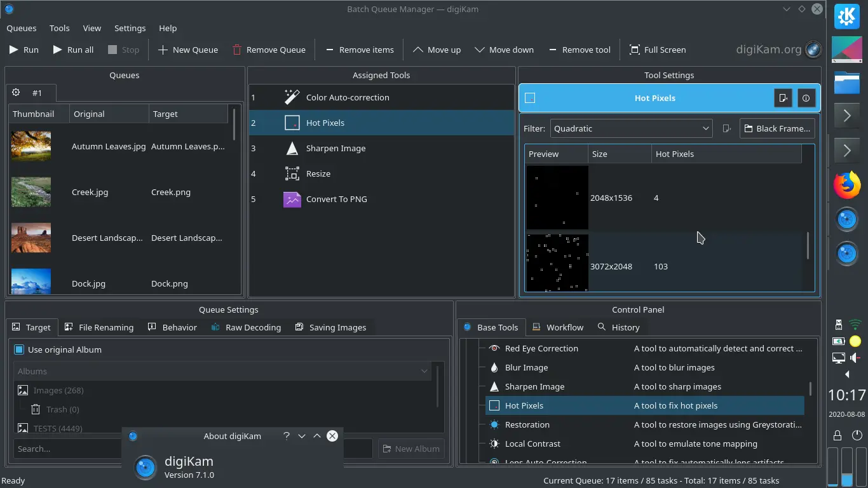Click the Black Frame button
Screen dimensions: 868x488
coord(776,128)
